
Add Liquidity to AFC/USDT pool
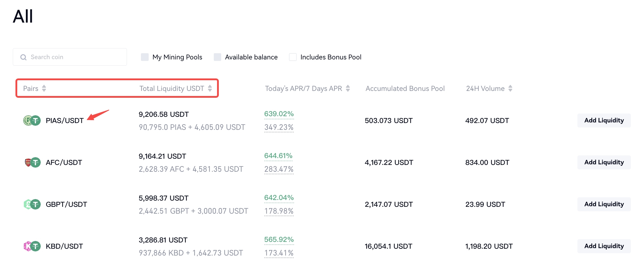[x=604, y=162]
